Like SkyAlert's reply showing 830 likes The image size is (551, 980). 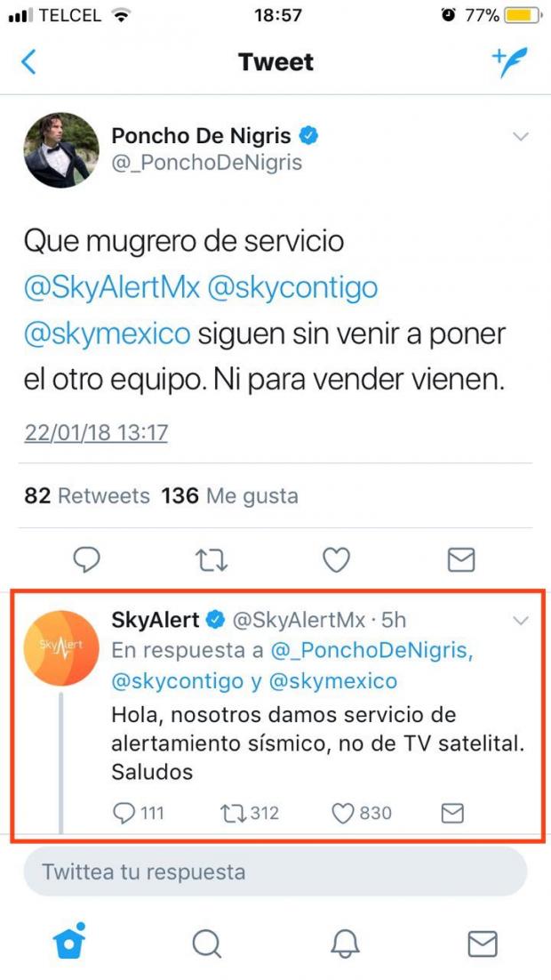point(362,813)
